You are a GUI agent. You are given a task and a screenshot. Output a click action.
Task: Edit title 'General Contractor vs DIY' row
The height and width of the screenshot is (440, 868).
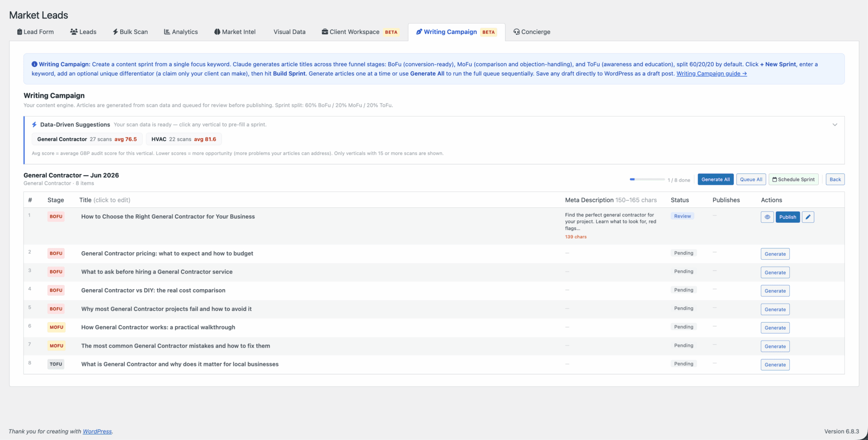tap(153, 290)
